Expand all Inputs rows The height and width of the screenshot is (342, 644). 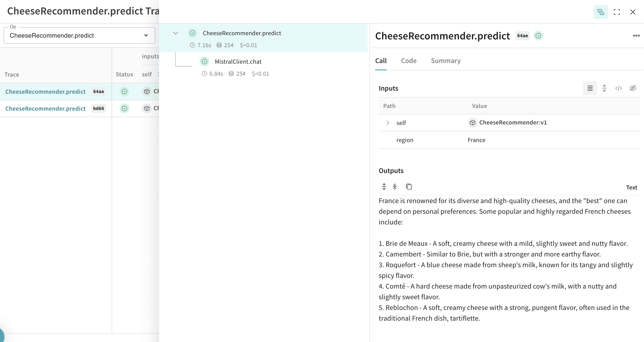[604, 88]
